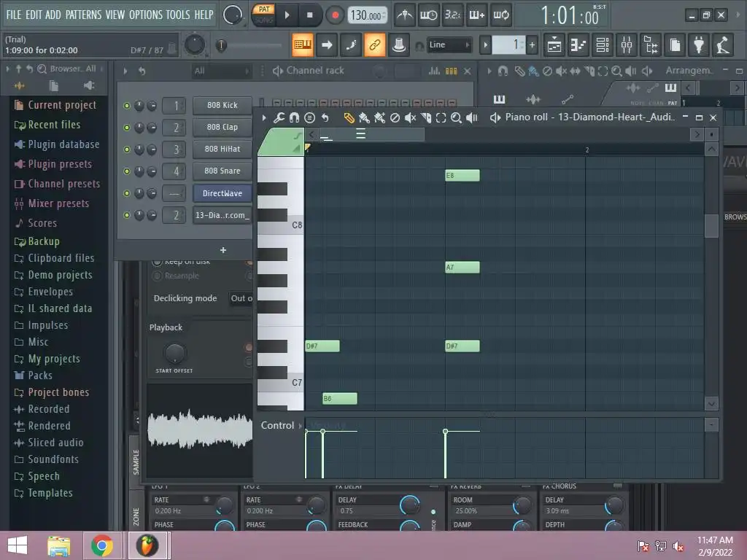Toggle the Piano roll magnet snap icon

[294, 117]
